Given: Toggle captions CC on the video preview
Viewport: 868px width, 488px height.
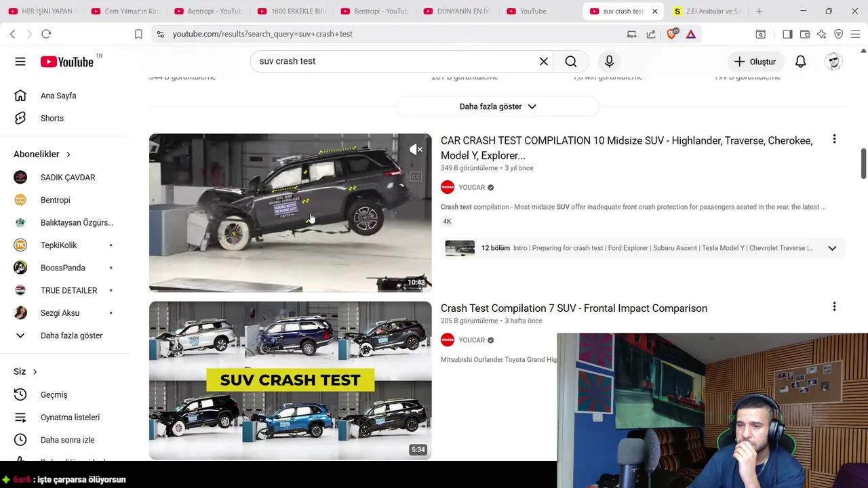Looking at the screenshot, I should pos(416,177).
